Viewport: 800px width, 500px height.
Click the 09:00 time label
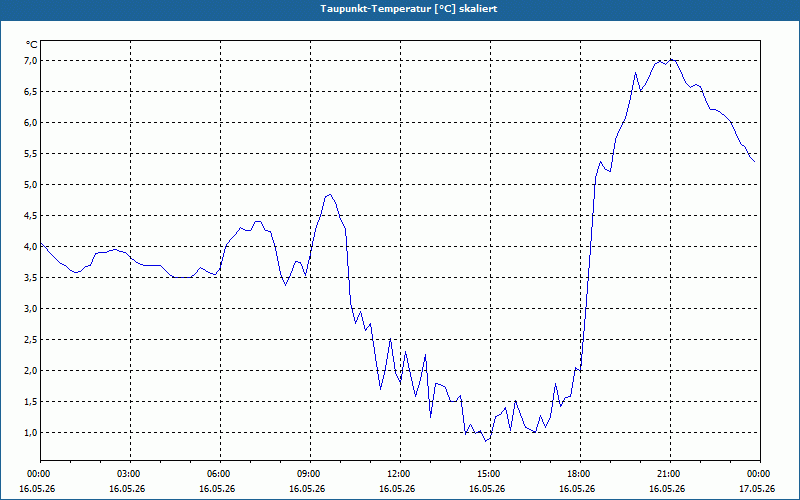point(310,474)
